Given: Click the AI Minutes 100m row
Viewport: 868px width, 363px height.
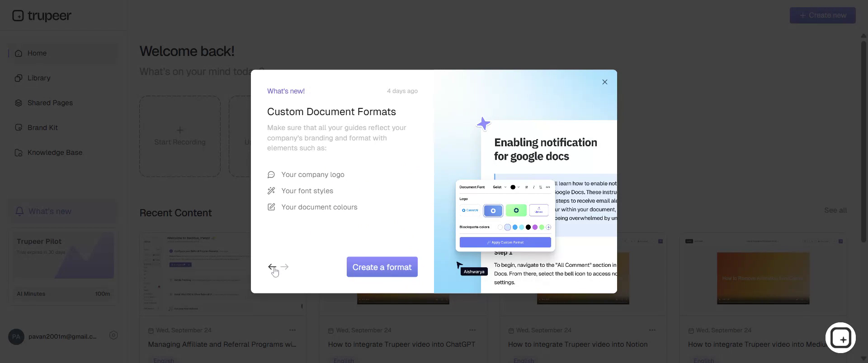Looking at the screenshot, I should [63, 294].
